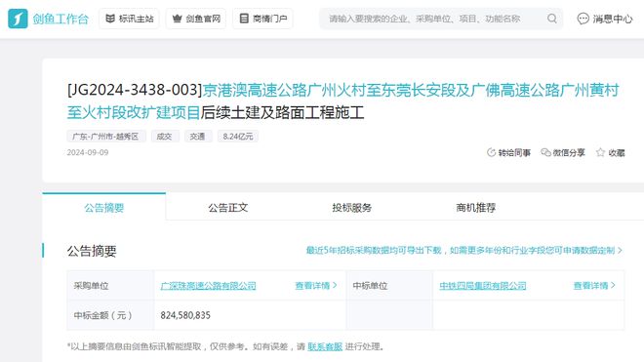Click 最近5年招标采购数据 export link
This screenshot has height=362, width=644.
point(464,250)
